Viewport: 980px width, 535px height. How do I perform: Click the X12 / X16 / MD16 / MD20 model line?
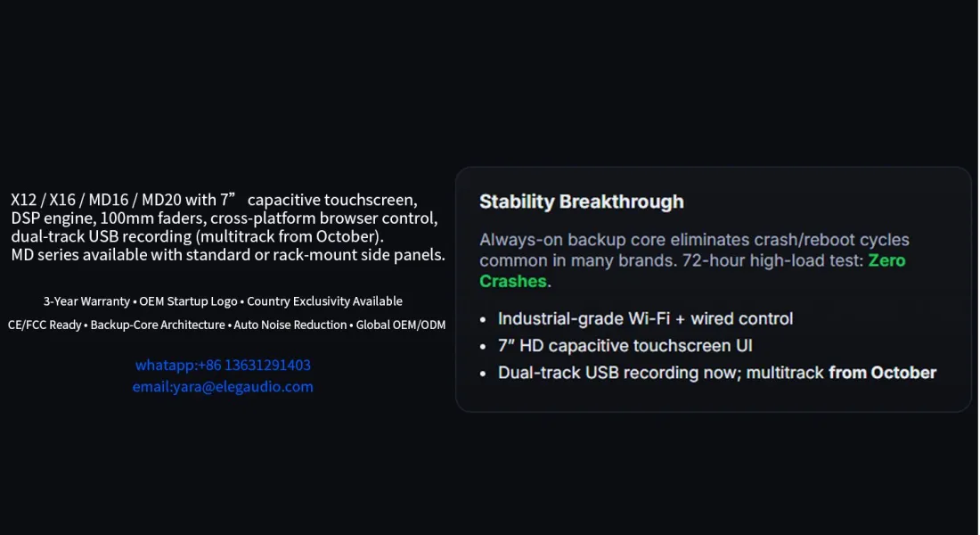click(214, 200)
